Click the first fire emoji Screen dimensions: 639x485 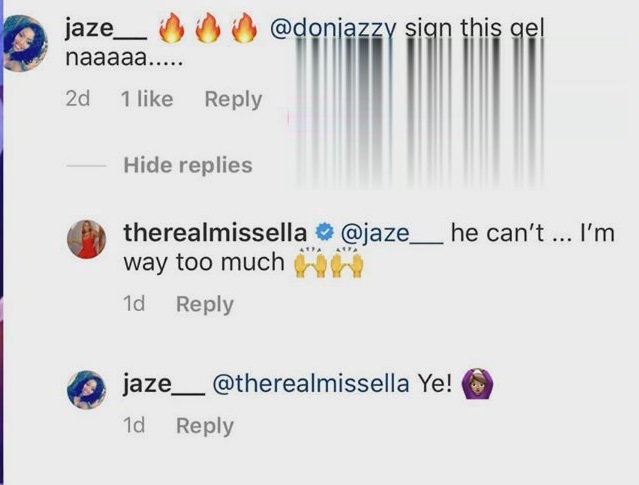(172, 29)
